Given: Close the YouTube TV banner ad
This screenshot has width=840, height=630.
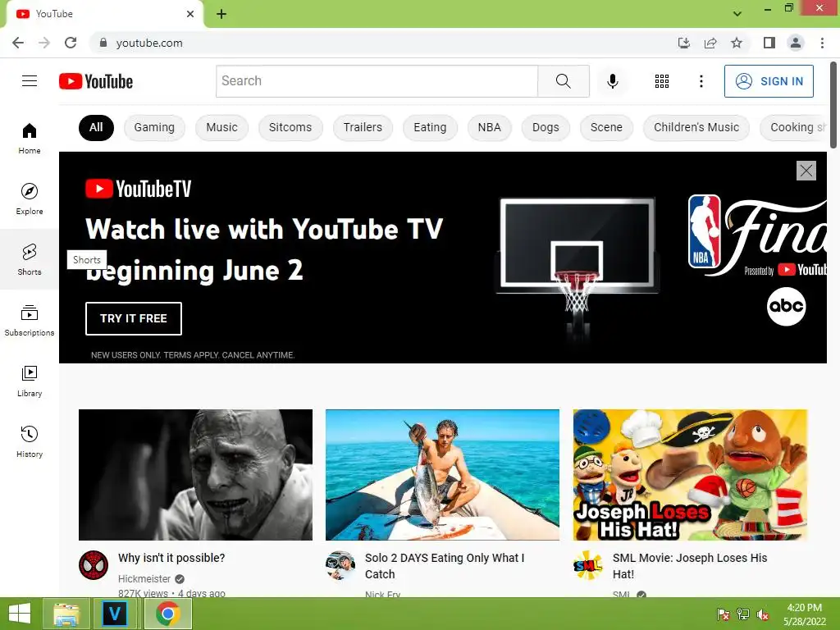Looking at the screenshot, I should [806, 171].
